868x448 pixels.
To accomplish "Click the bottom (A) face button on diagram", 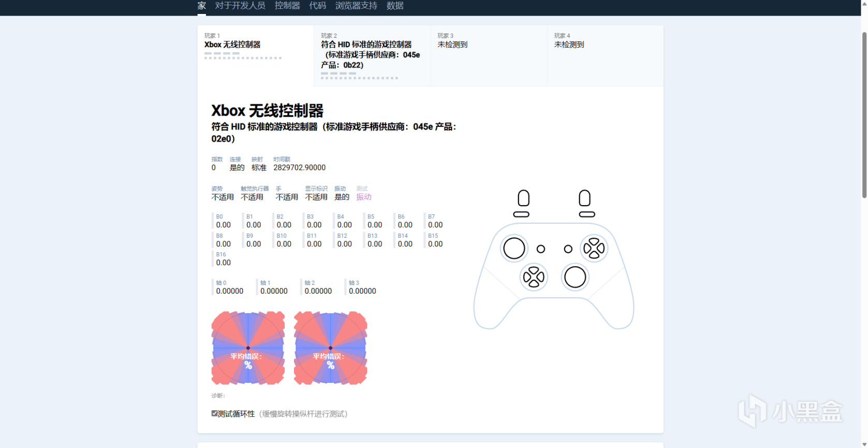I will (x=594, y=255).
